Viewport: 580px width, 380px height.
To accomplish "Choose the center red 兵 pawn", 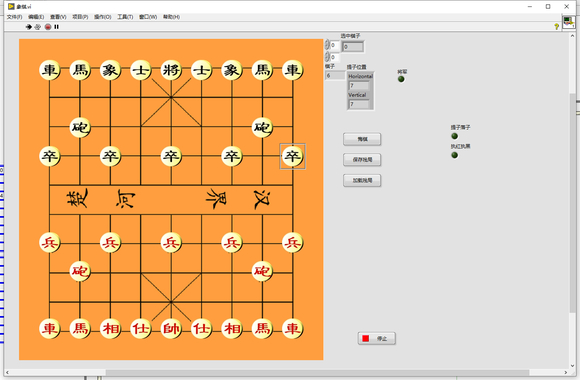I will pos(171,243).
